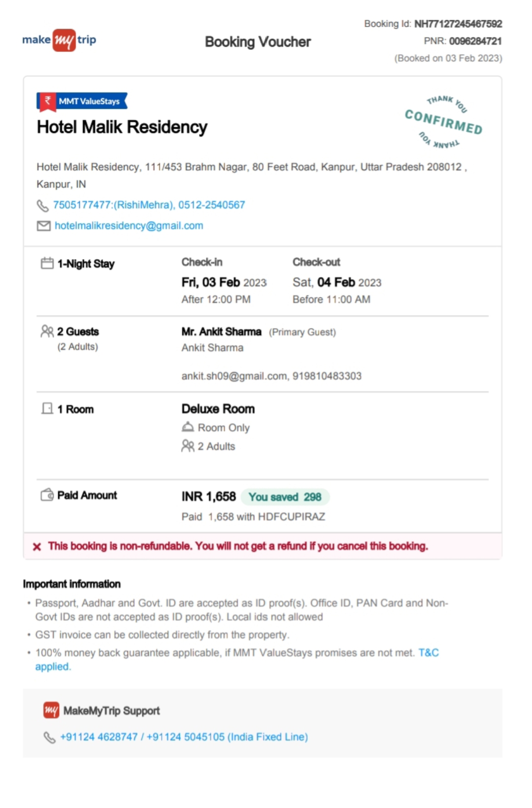The height and width of the screenshot is (808, 532).
Task: Click the red X non-refundable icon
Action: click(x=37, y=547)
